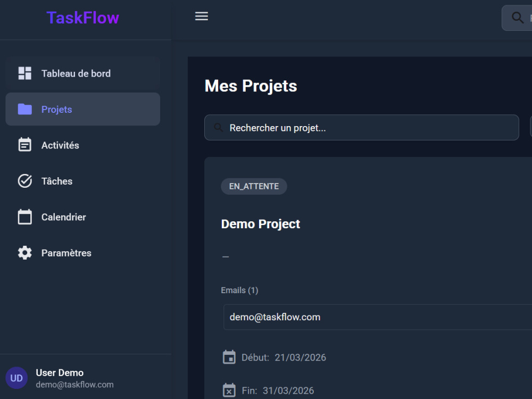The width and height of the screenshot is (532, 399).
Task: Select Projets in the sidebar
Action: (83, 109)
